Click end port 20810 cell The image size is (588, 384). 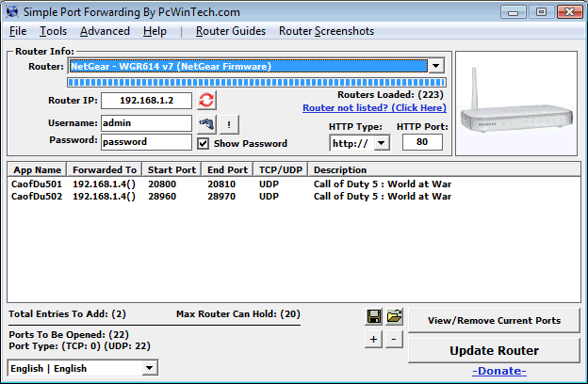click(x=221, y=184)
